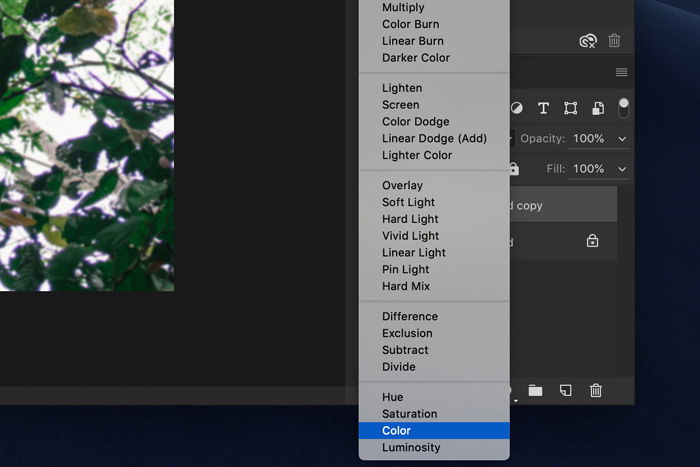Create a new group folder icon

tap(535, 391)
